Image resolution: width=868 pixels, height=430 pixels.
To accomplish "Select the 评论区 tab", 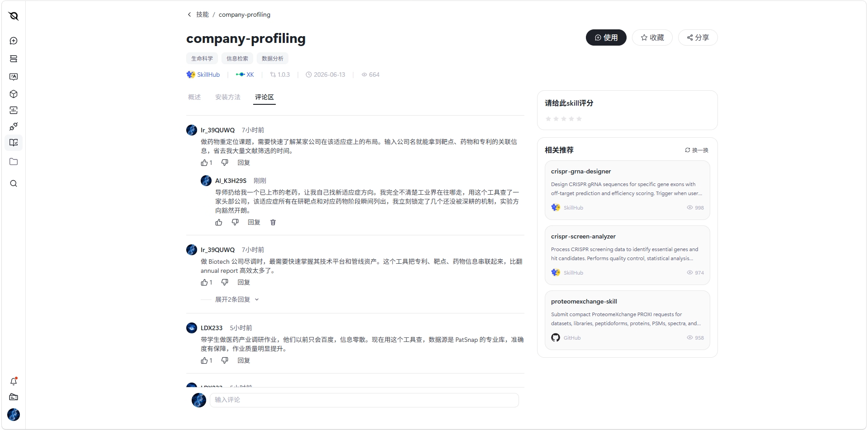I will click(x=264, y=97).
